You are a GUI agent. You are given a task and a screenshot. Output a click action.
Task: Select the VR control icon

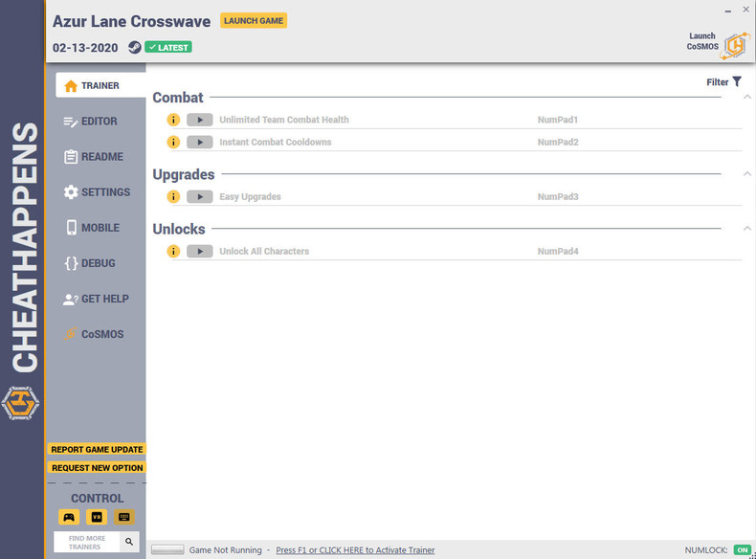(97, 517)
